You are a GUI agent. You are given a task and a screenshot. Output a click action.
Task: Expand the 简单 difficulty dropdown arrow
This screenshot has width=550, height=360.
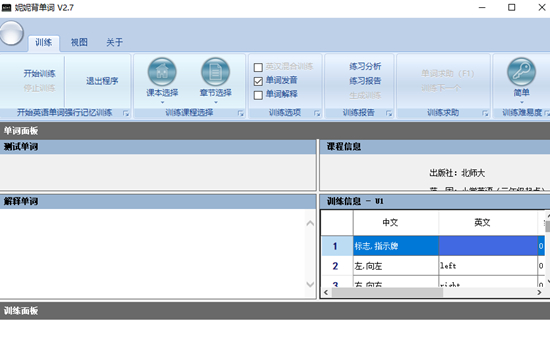522,102
